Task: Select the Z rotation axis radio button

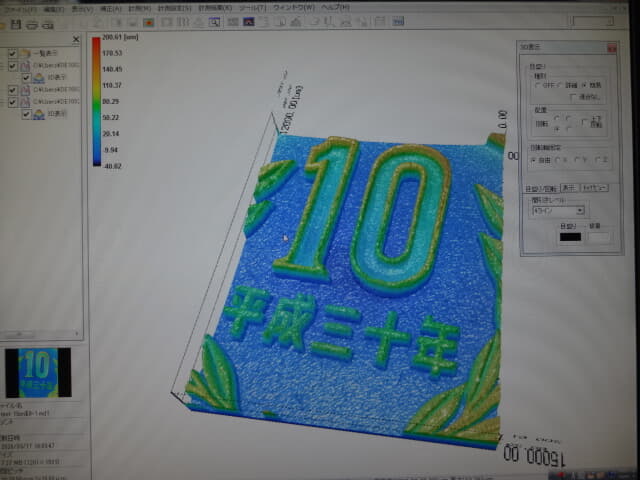Action: pos(598,160)
